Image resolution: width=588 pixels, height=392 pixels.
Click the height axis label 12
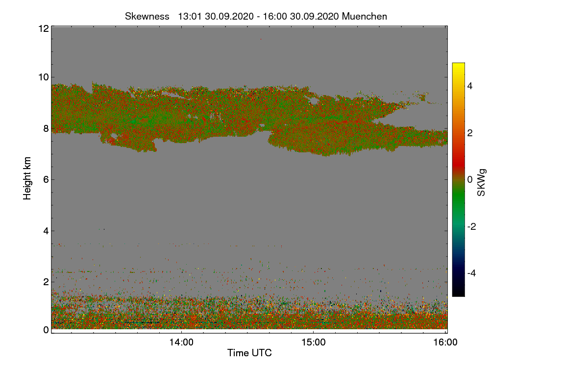[43, 28]
